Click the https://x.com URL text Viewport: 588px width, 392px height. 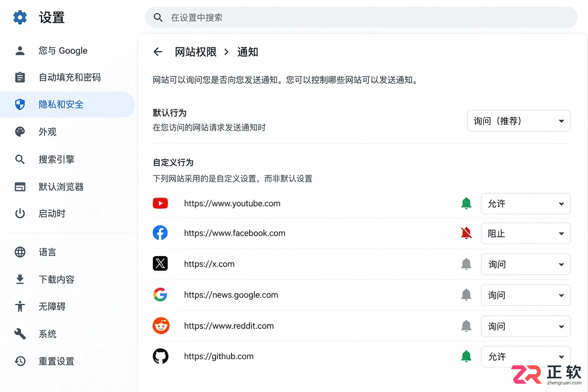coord(209,264)
